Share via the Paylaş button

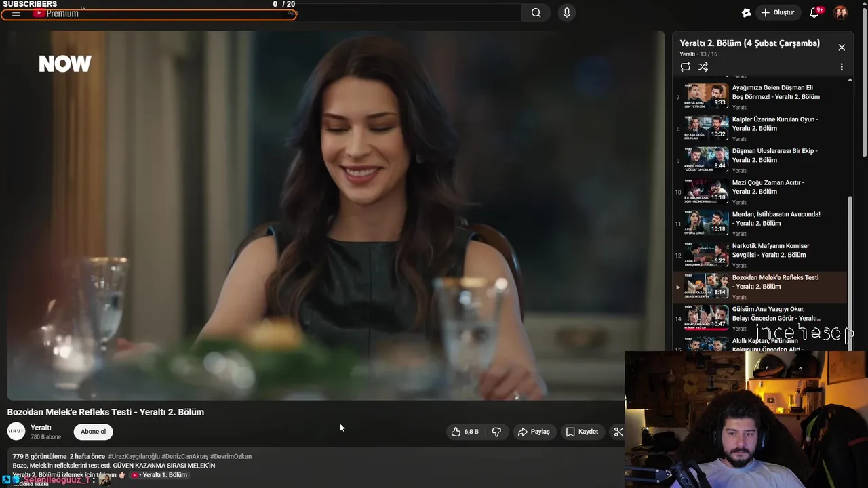click(534, 432)
